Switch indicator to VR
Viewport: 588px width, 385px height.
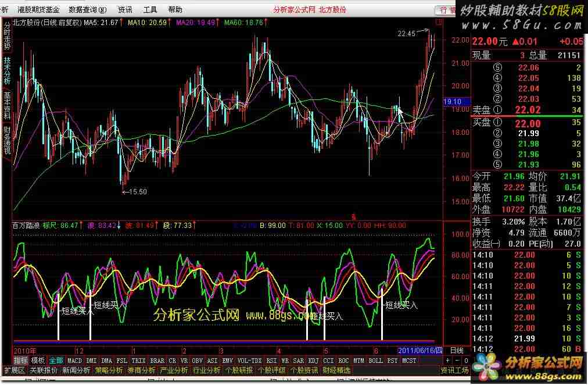184,361
